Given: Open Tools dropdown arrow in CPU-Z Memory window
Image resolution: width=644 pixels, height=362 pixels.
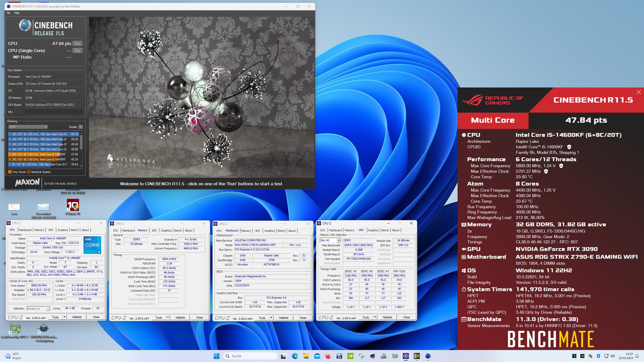Looking at the screenshot, I should (168, 318).
